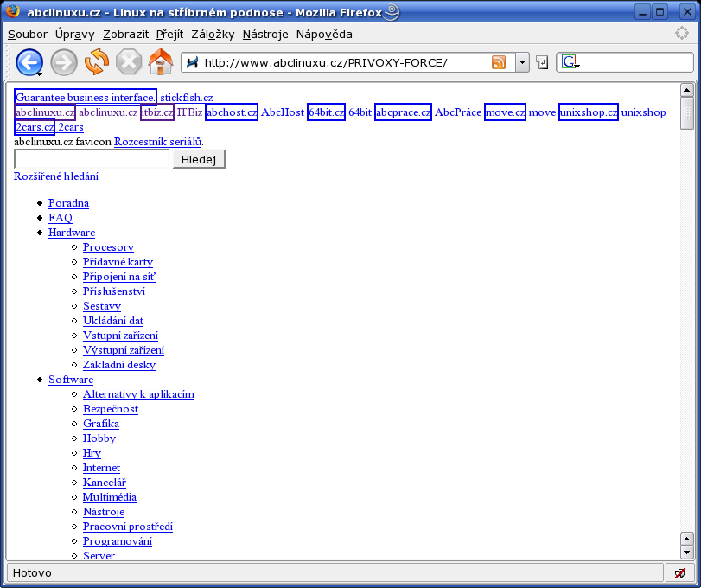
Task: Go to the Vstupní zařízení link
Action: (120, 336)
